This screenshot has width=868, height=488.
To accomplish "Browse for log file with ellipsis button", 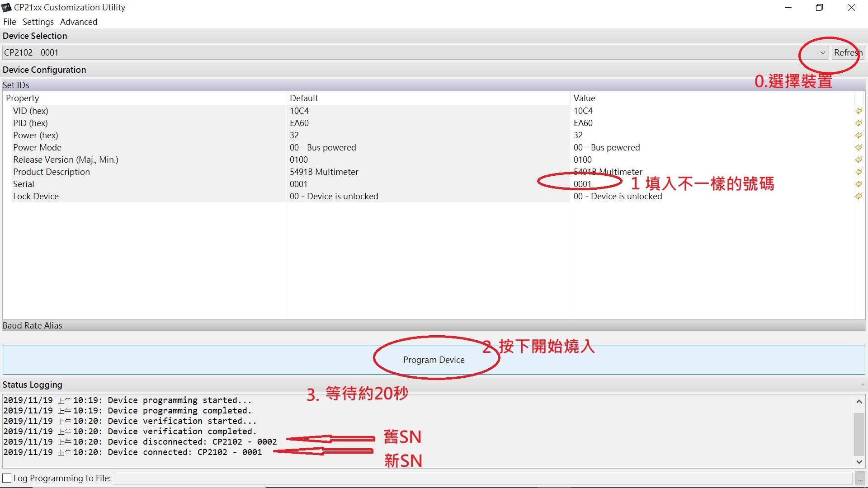I will 859,479.
